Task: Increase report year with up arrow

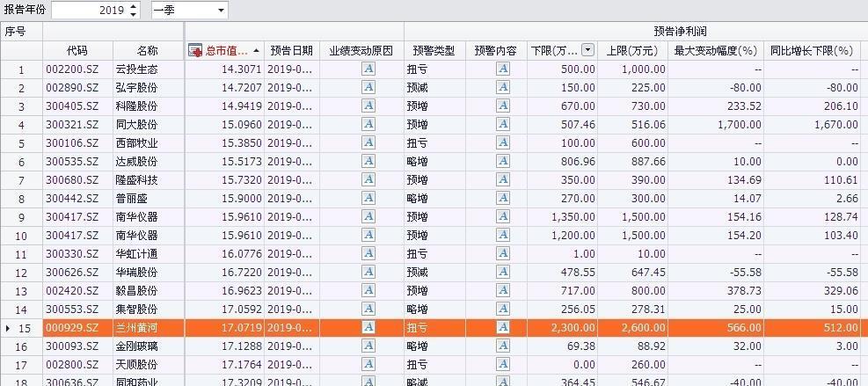Action: point(134,7)
